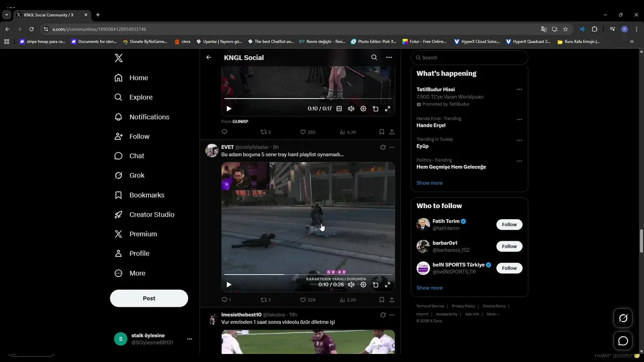
Task: Show more under What's happening
Action: [x=430, y=183]
